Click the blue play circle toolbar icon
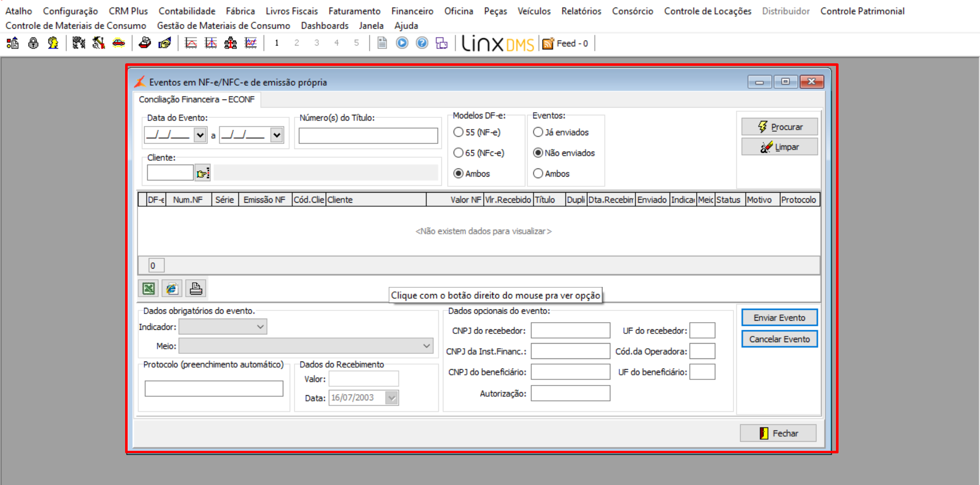Image resolution: width=980 pixels, height=485 pixels. (402, 43)
